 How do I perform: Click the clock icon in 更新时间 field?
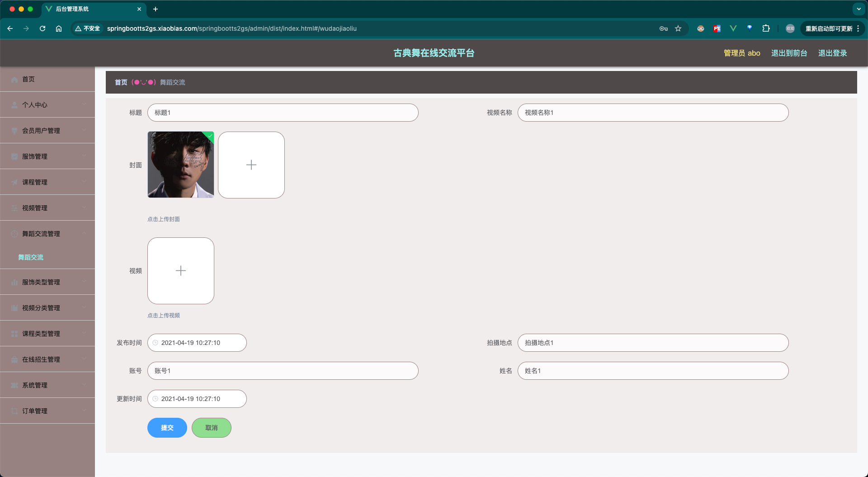[x=156, y=399]
